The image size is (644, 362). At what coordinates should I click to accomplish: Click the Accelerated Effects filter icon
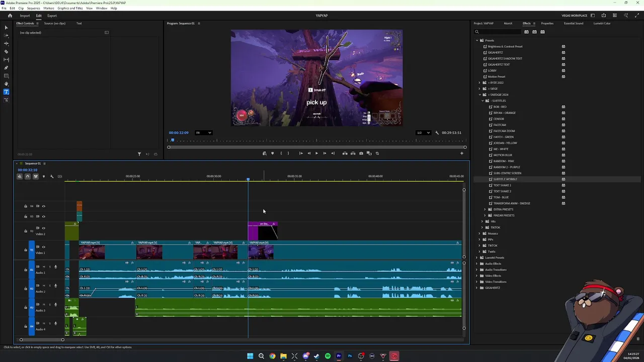point(526,32)
